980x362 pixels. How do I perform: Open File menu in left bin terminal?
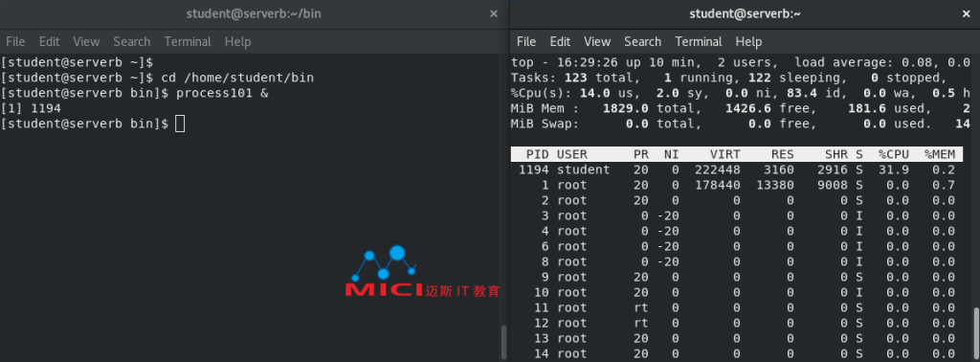pyautogui.click(x=15, y=42)
